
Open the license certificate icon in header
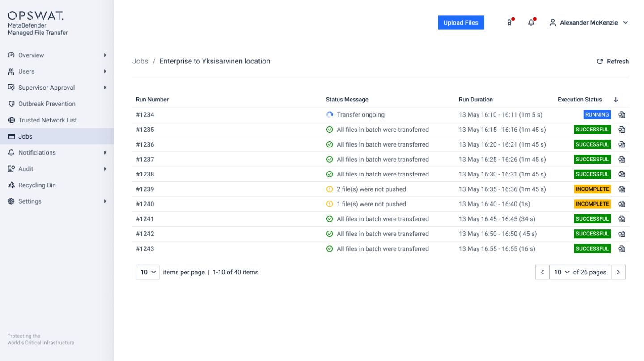tap(509, 22)
